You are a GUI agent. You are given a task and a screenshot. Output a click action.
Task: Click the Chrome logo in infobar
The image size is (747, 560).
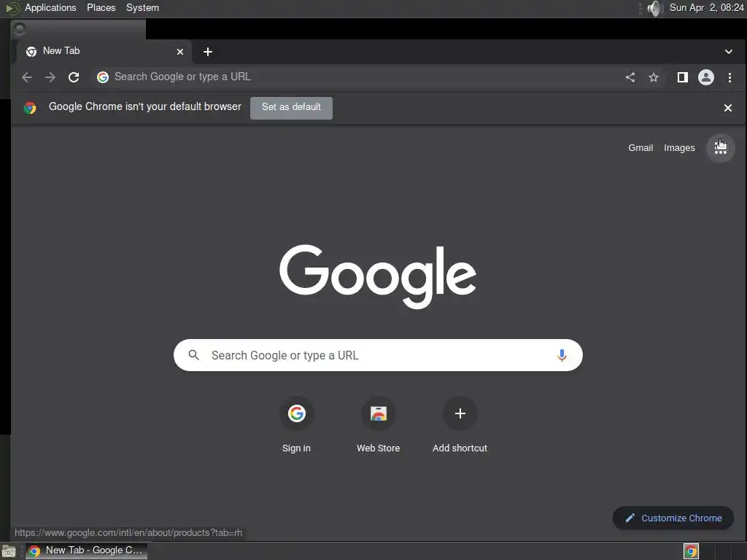pos(30,108)
